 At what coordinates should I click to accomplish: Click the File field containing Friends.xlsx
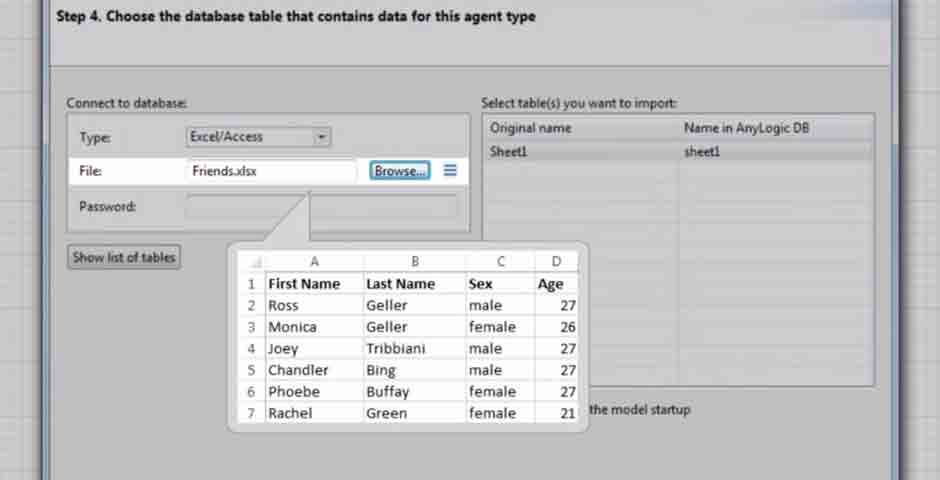coord(270,171)
